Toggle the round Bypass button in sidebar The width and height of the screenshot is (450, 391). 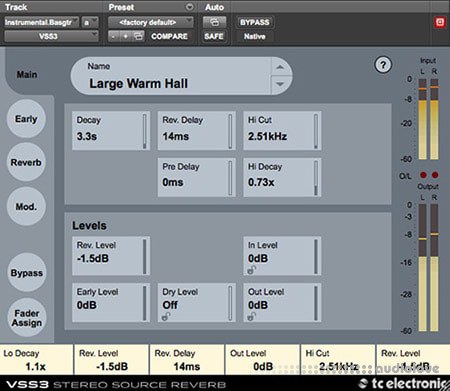point(26,273)
